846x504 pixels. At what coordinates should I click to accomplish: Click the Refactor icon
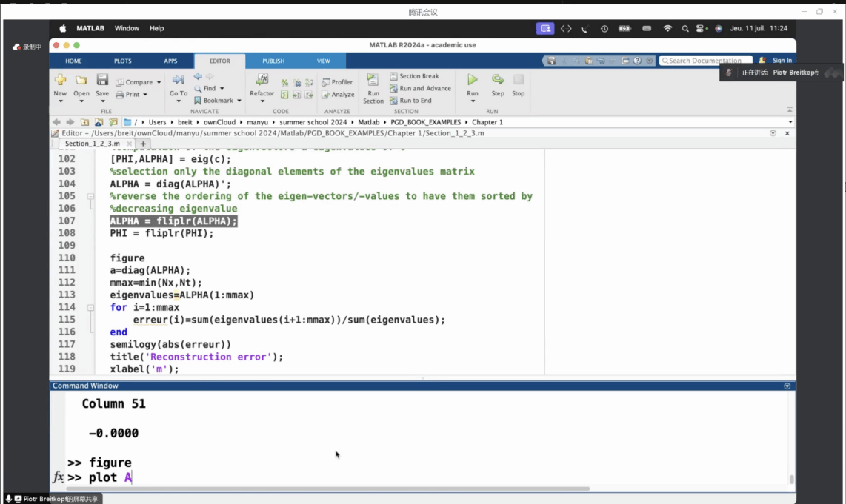(262, 79)
